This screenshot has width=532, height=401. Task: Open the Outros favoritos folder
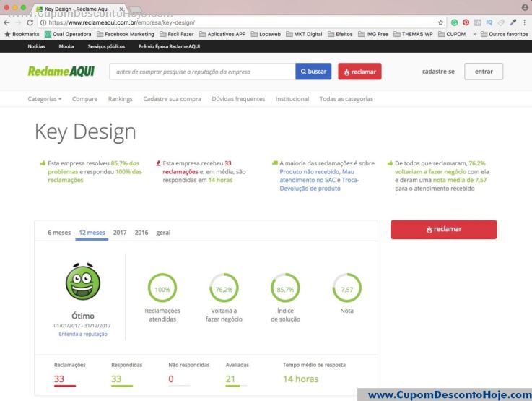(x=505, y=34)
